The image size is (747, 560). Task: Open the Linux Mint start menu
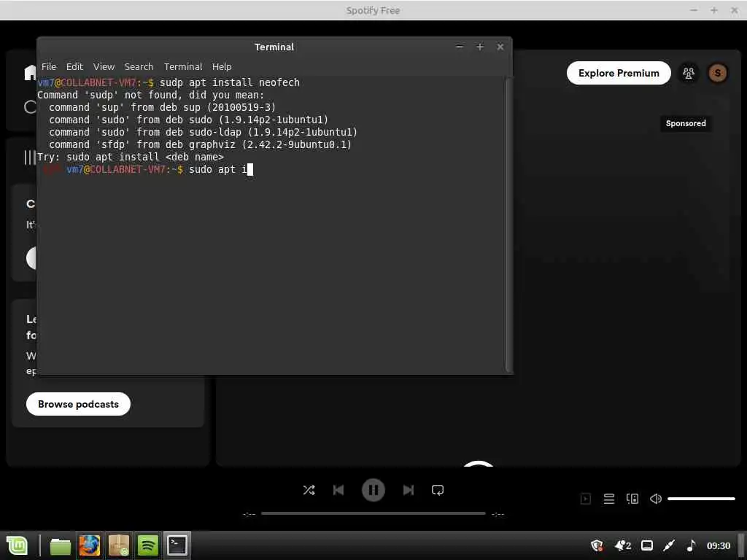click(18, 545)
